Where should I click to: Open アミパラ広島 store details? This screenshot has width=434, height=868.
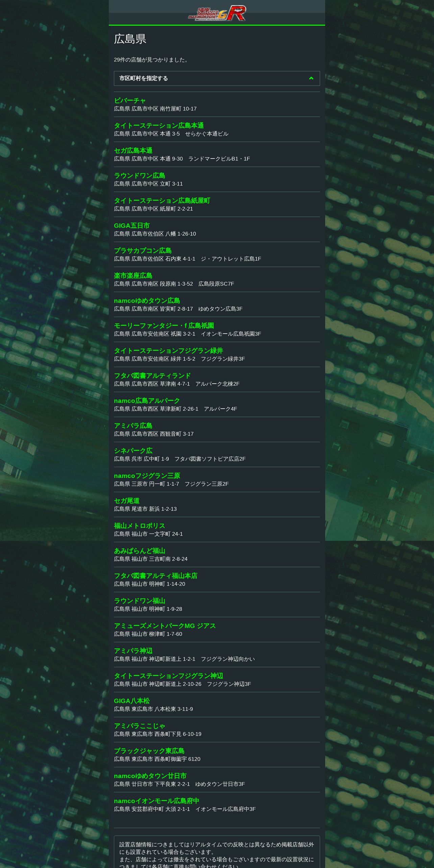tap(133, 426)
